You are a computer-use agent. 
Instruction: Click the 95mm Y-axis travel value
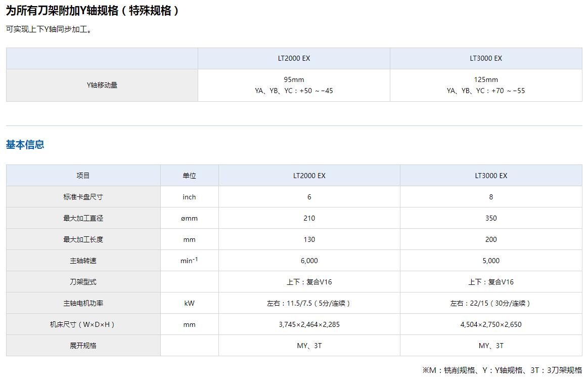pyautogui.click(x=294, y=79)
